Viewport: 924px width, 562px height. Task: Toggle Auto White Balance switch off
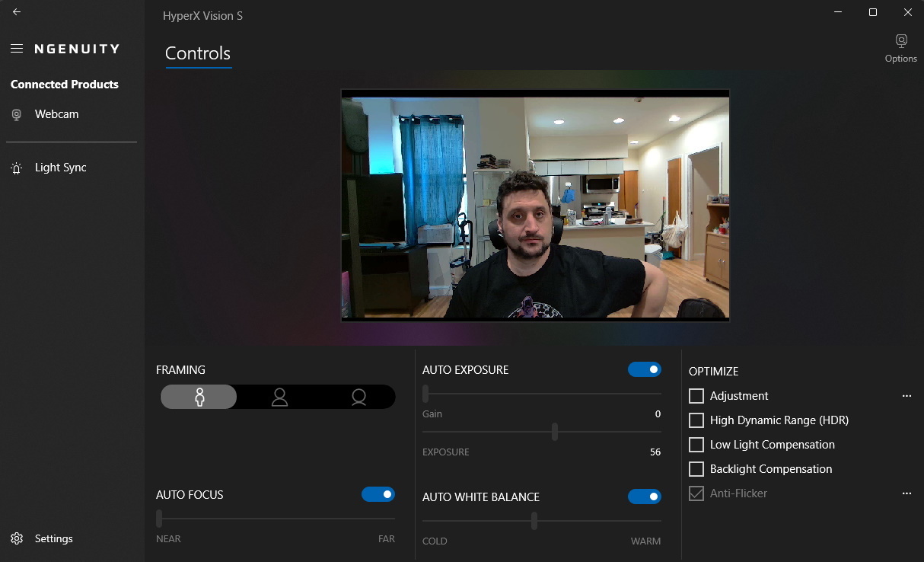point(645,497)
